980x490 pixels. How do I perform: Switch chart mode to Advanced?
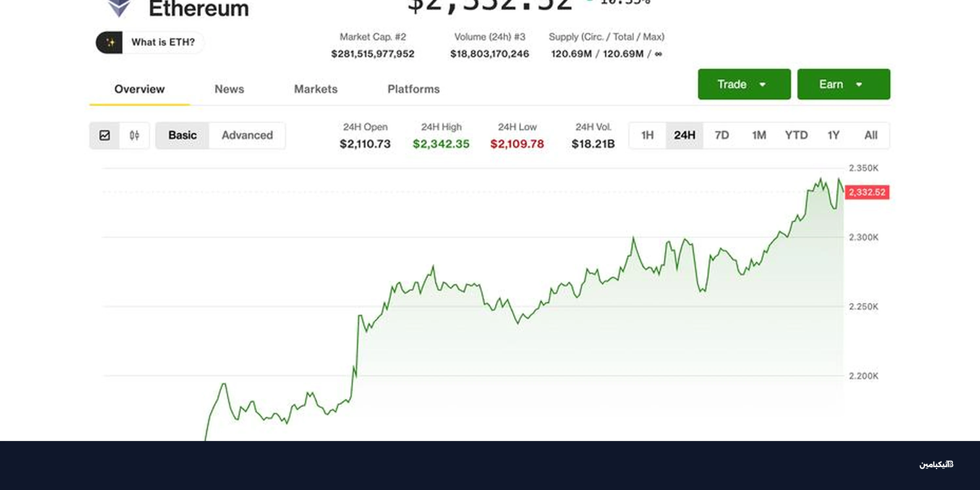pos(247,135)
